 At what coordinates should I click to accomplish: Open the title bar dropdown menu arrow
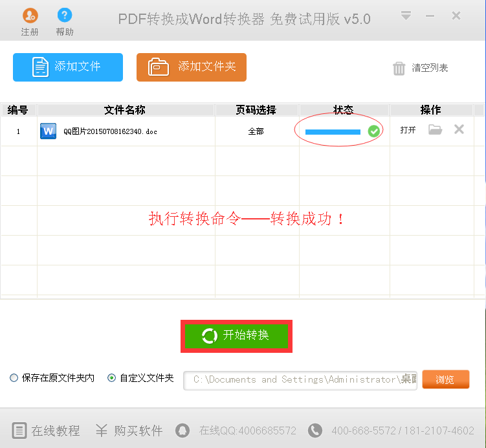(x=406, y=16)
